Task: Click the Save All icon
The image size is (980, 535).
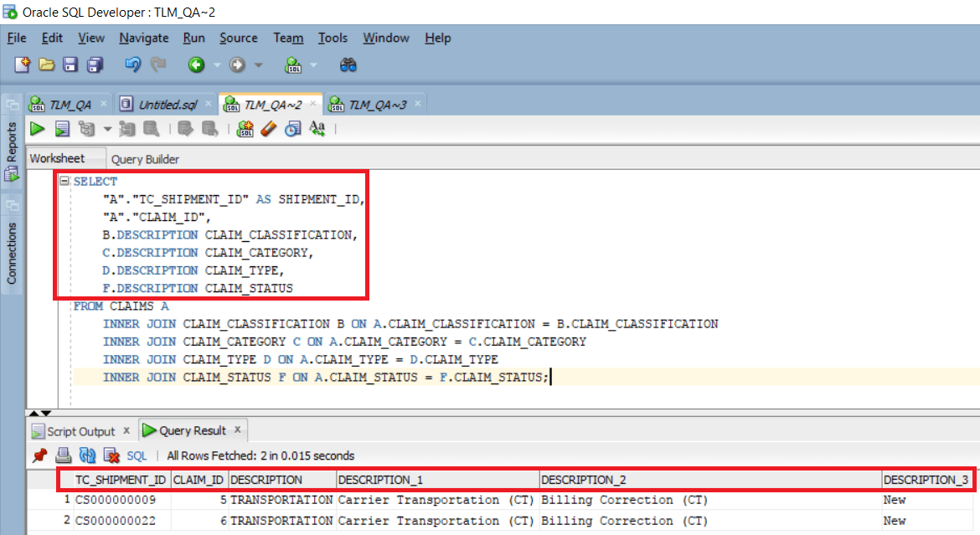Action: pos(95,64)
